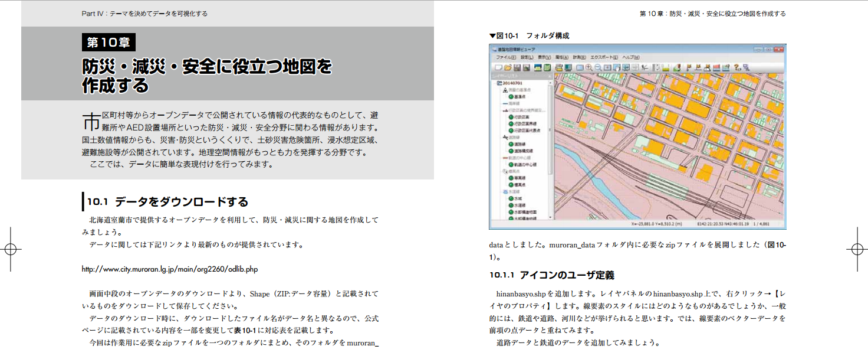
Task: Click the printer icon in viewer toolbar
Action: tap(559, 67)
